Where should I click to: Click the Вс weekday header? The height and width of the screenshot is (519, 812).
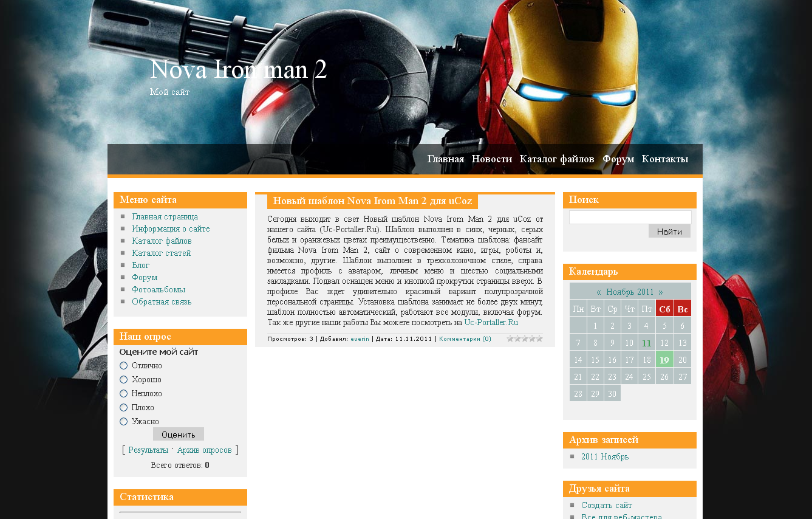pyautogui.click(x=683, y=309)
